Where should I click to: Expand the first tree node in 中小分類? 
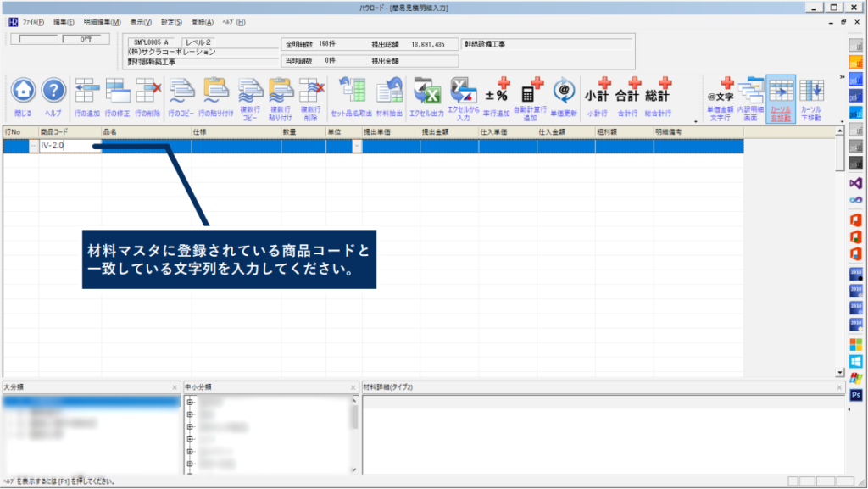(x=190, y=402)
